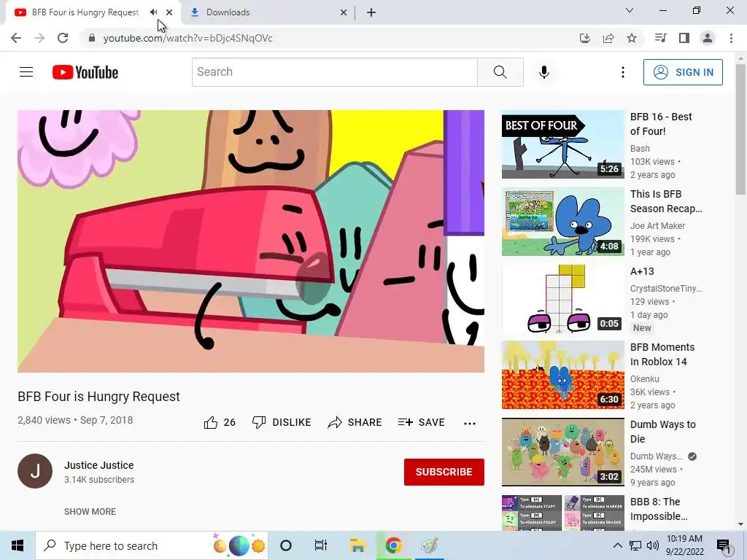This screenshot has width=747, height=560.
Task: Open Task View on taskbar
Action: tap(321, 545)
